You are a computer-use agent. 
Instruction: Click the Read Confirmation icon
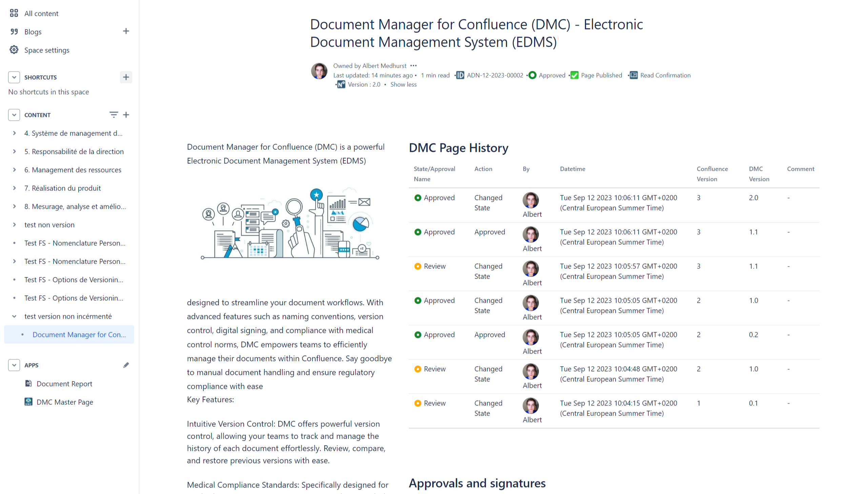coord(633,75)
